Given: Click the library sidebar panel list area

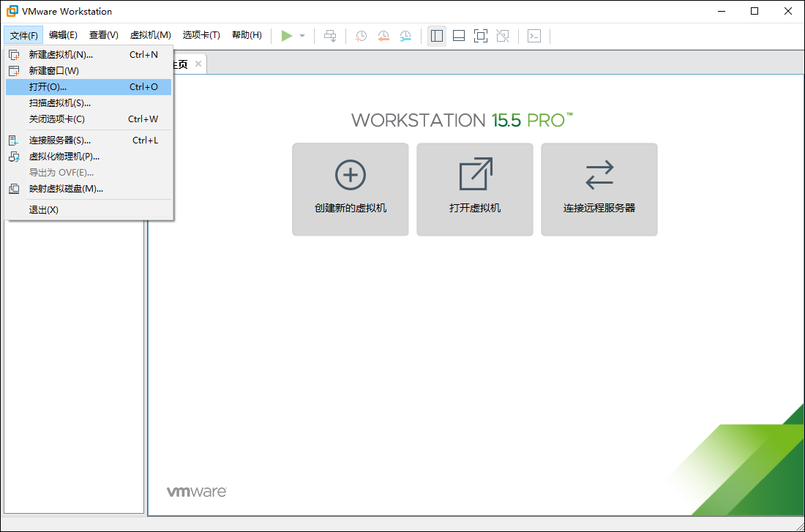Looking at the screenshot, I should (75, 367).
